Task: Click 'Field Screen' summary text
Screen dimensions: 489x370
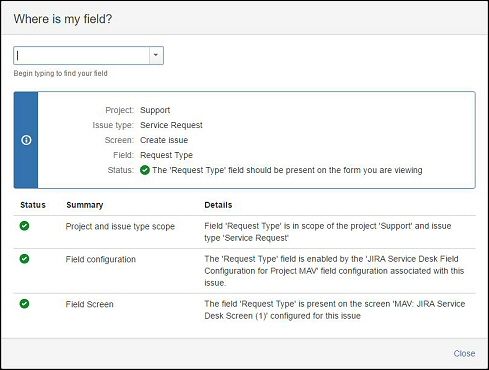Action: (89, 304)
